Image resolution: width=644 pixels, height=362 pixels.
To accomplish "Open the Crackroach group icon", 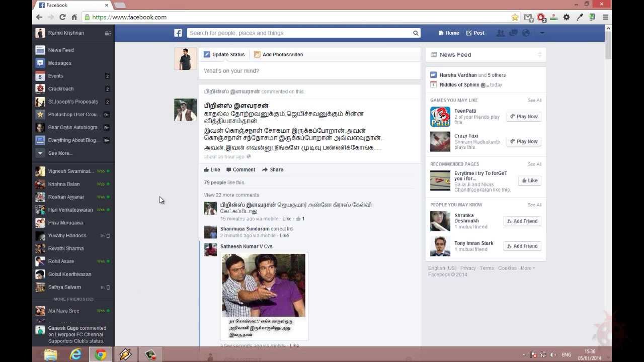I will [40, 88].
